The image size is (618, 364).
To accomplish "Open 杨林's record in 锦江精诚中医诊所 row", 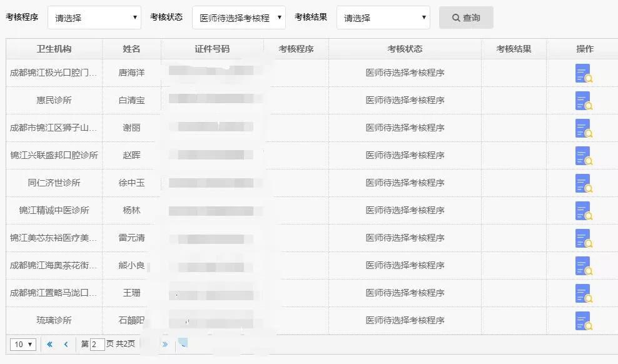I will click(x=585, y=211).
